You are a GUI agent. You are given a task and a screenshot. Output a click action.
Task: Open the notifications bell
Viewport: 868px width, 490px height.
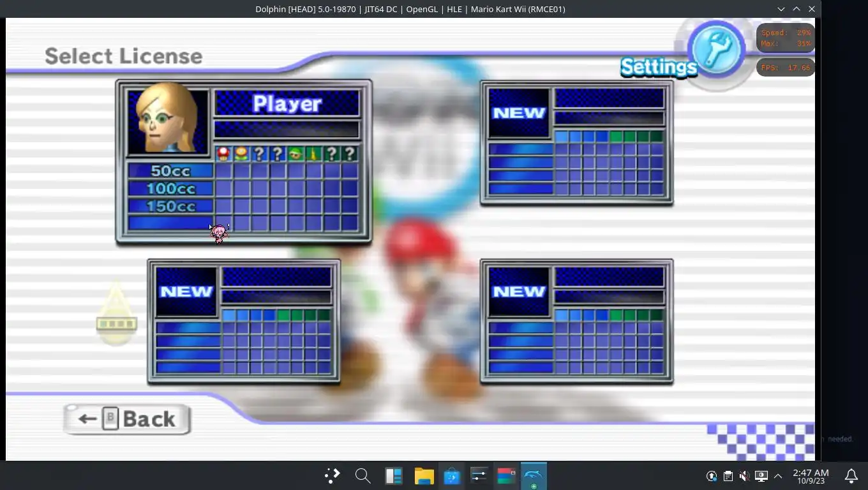click(851, 476)
